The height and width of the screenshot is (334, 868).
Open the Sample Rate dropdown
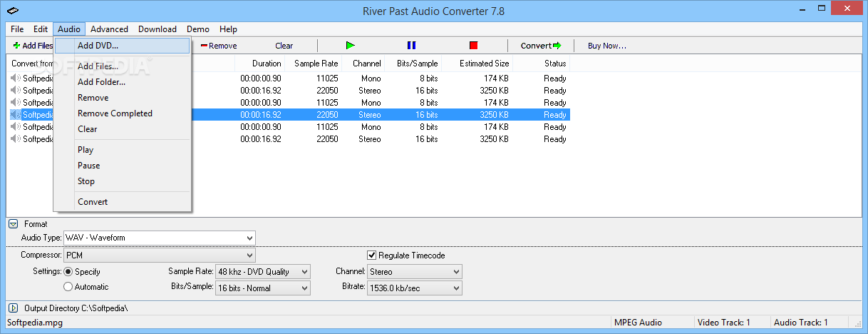pyautogui.click(x=304, y=271)
